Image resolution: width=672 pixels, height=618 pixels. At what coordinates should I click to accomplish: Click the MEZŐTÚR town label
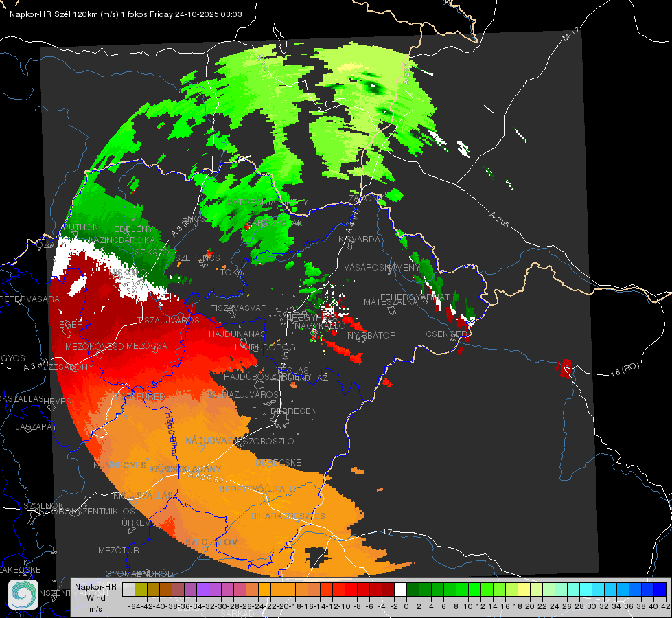(118, 550)
